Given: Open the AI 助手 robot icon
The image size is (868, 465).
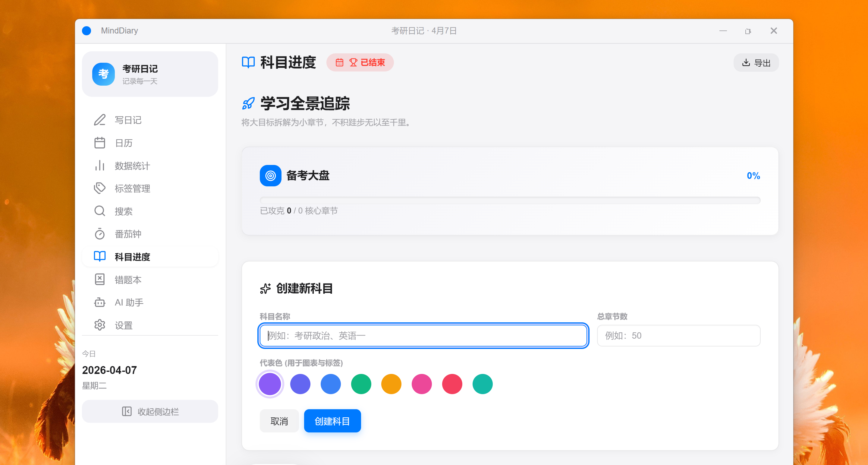Looking at the screenshot, I should coord(100,302).
